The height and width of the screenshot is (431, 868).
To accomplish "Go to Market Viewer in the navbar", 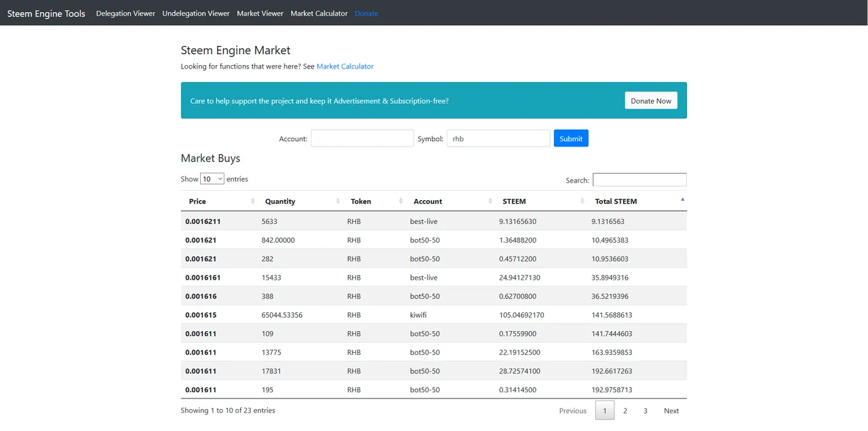I will point(260,14).
